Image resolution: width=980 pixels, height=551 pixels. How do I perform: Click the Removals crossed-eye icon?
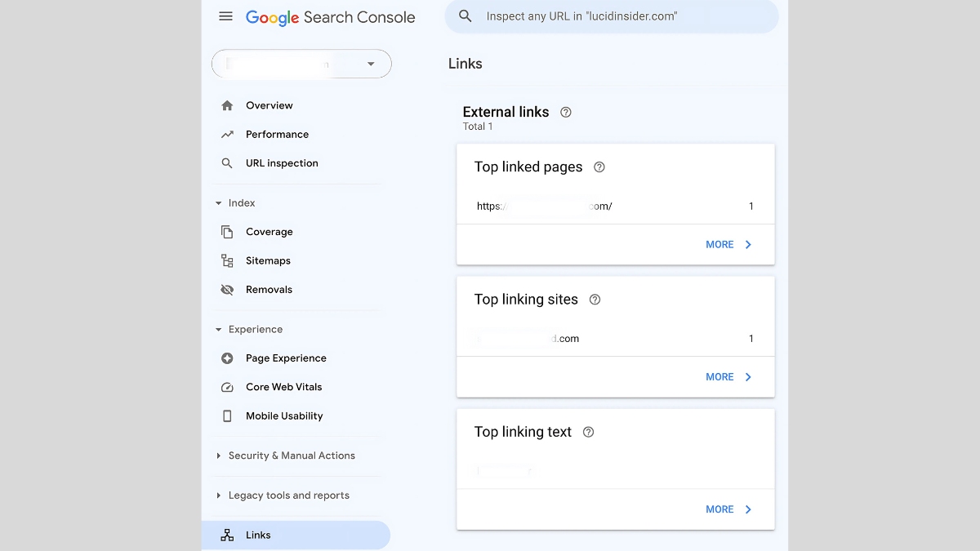[227, 290]
